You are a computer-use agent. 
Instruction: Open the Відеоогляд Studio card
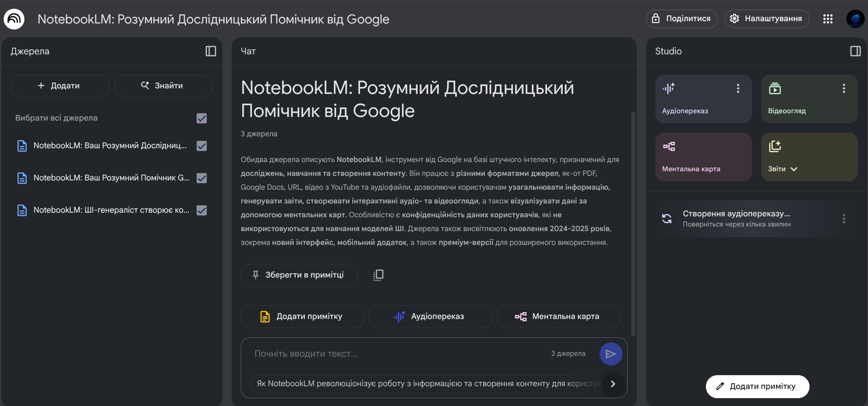[x=810, y=99]
